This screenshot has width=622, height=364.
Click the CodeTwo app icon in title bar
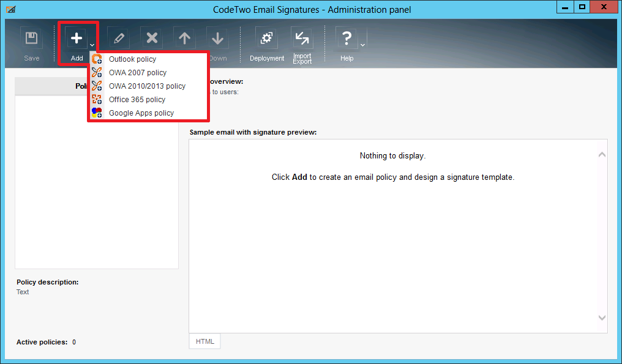(x=11, y=10)
